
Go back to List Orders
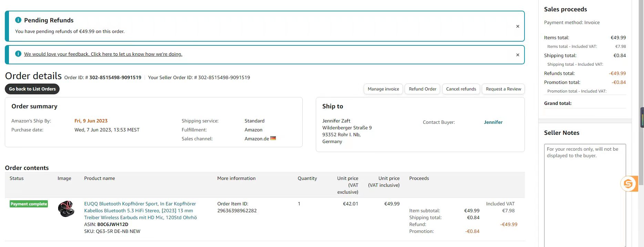32,89
